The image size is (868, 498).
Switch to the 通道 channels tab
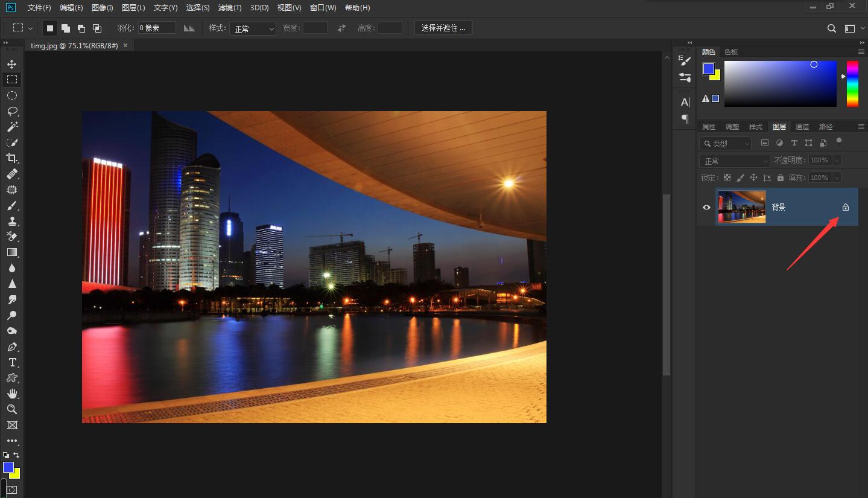click(802, 127)
